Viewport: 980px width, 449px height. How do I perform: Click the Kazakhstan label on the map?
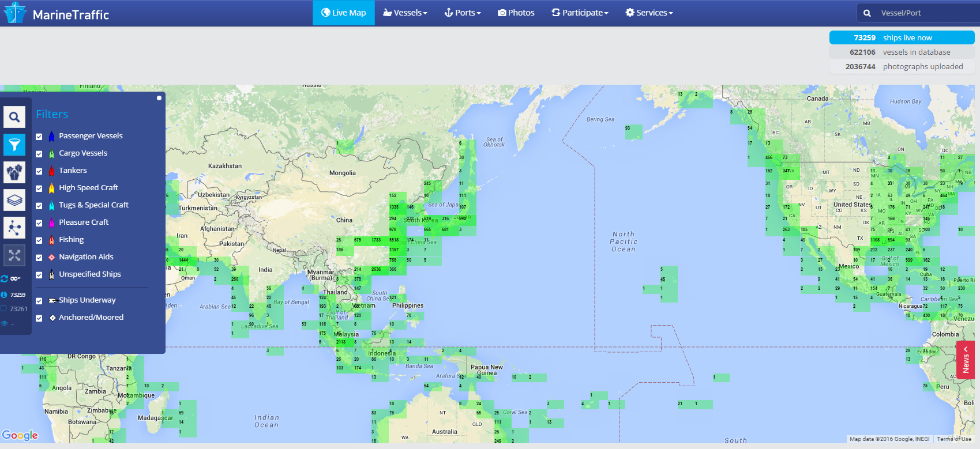(x=225, y=166)
